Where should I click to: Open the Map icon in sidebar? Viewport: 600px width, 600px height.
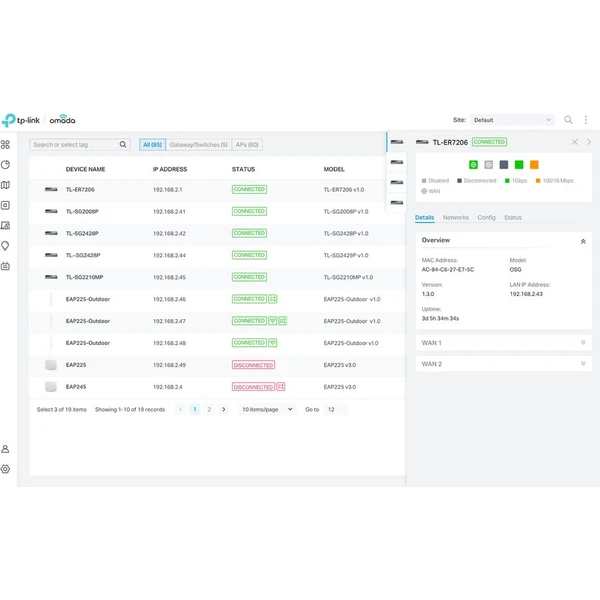point(5,185)
